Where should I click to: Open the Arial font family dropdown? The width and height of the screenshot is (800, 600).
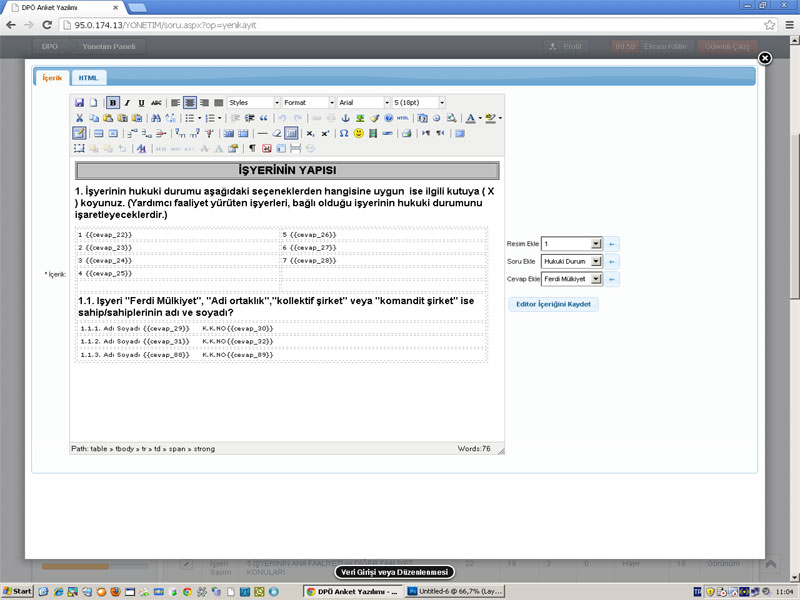click(364, 103)
